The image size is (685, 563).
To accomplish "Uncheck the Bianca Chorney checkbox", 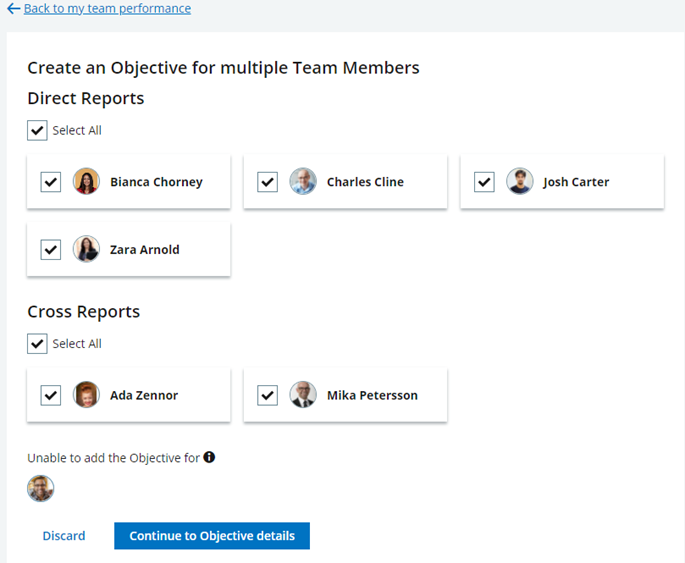I will coord(51,182).
